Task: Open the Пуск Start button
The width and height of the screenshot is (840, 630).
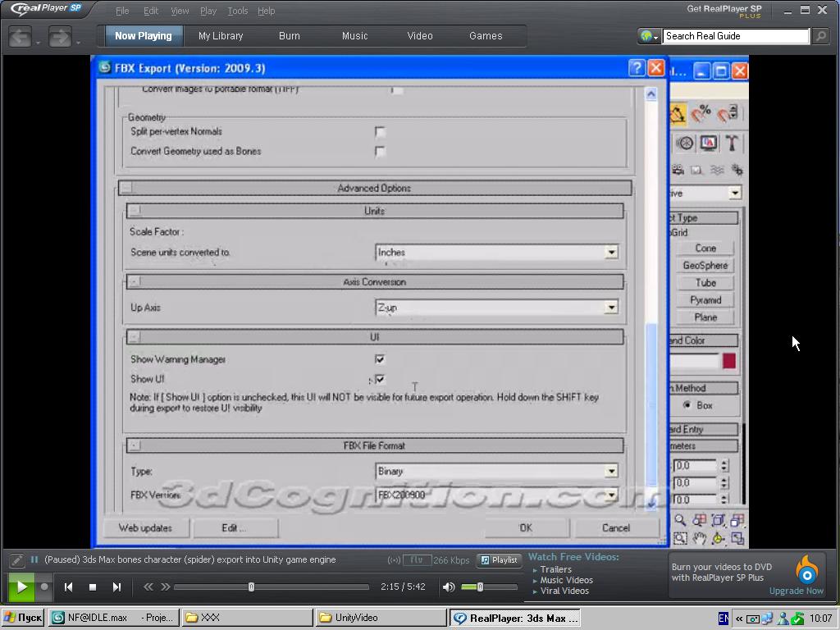Action: pyautogui.click(x=23, y=618)
